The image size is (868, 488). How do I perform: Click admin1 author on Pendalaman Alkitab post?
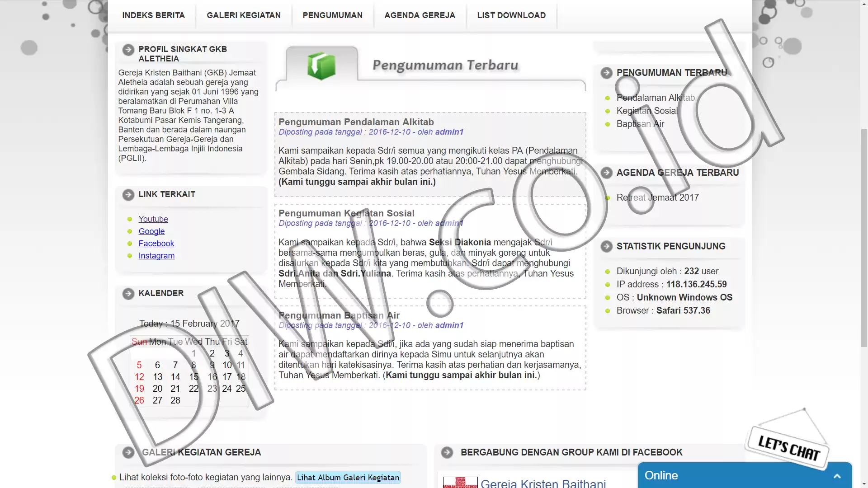pos(449,132)
